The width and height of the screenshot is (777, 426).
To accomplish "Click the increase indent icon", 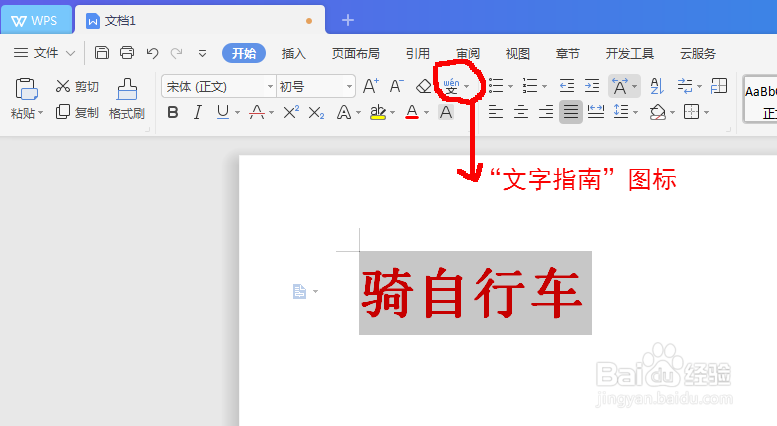I will coord(592,86).
